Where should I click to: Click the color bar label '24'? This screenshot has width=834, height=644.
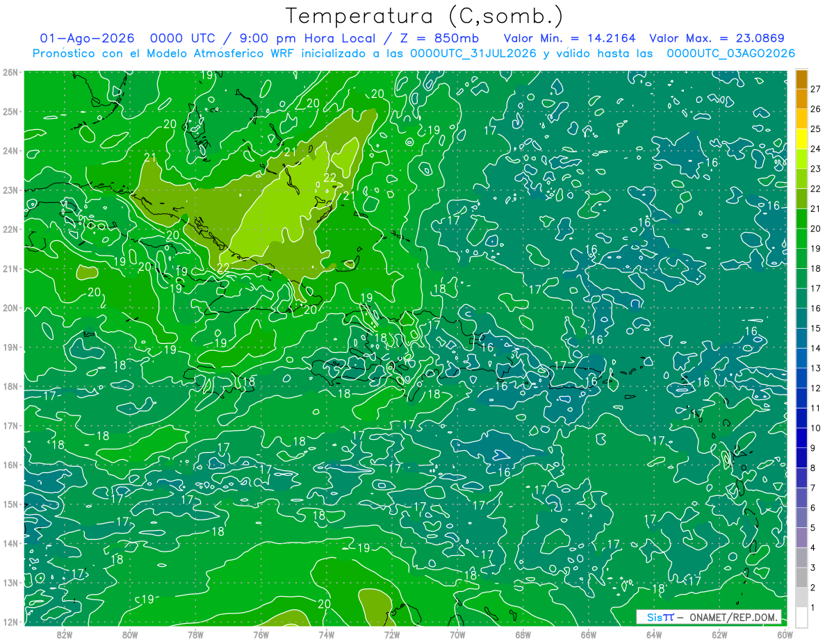[815, 149]
